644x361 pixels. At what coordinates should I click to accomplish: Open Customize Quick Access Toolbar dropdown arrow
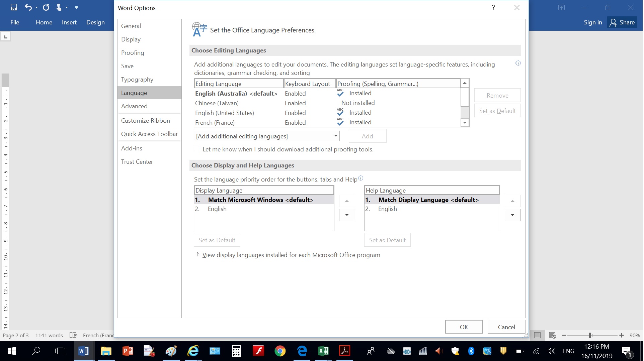[76, 7]
